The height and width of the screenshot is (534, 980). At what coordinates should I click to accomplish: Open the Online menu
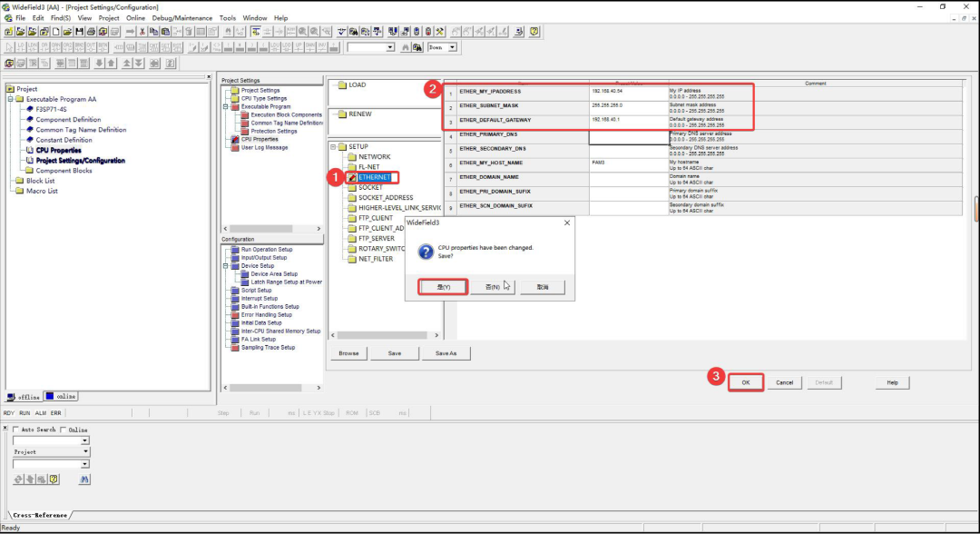coord(135,18)
